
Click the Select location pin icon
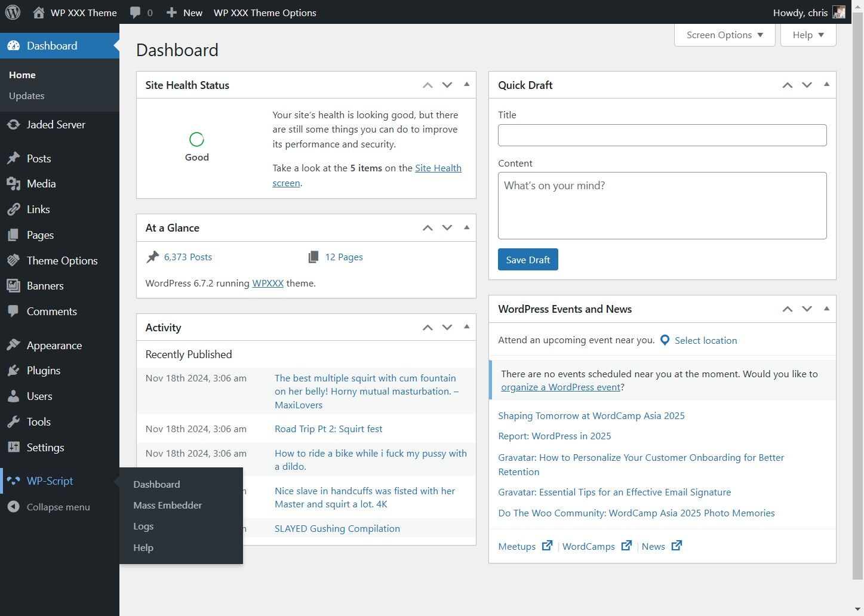coord(665,340)
